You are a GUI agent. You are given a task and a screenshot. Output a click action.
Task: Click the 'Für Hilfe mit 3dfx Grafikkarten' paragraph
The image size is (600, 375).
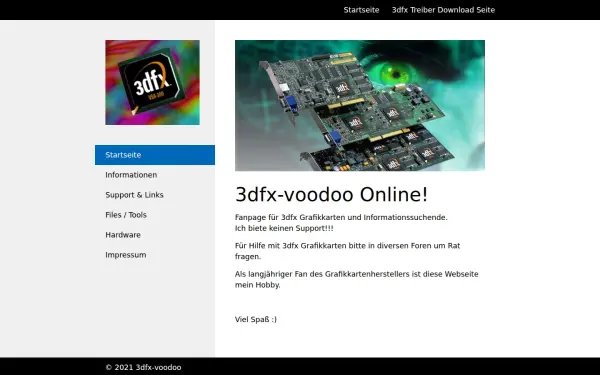[347, 251]
